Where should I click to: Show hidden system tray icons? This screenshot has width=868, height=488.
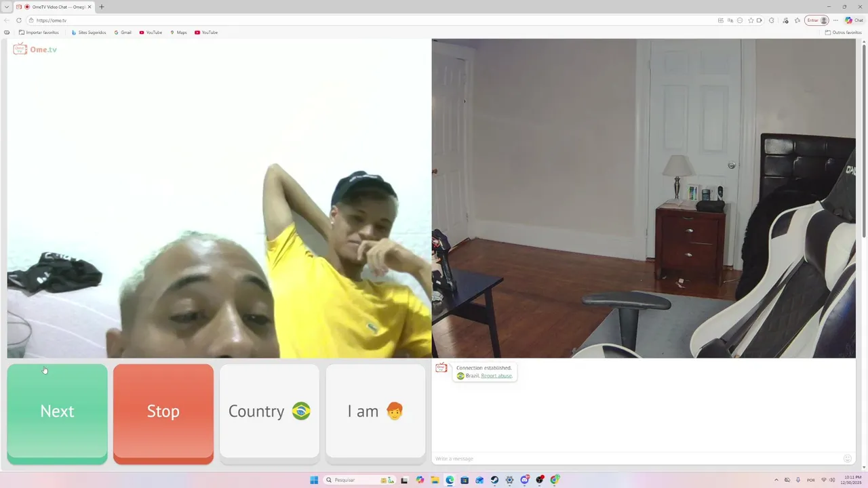click(x=776, y=480)
